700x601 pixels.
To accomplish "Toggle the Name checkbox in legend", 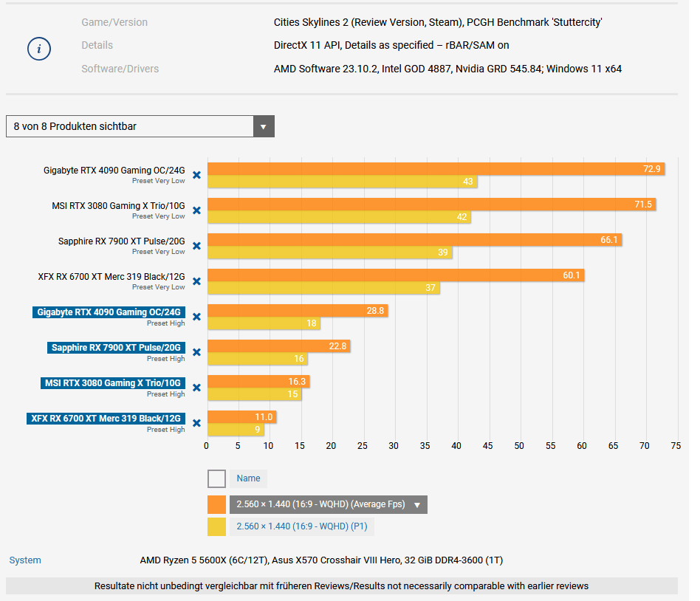I will 216,478.
